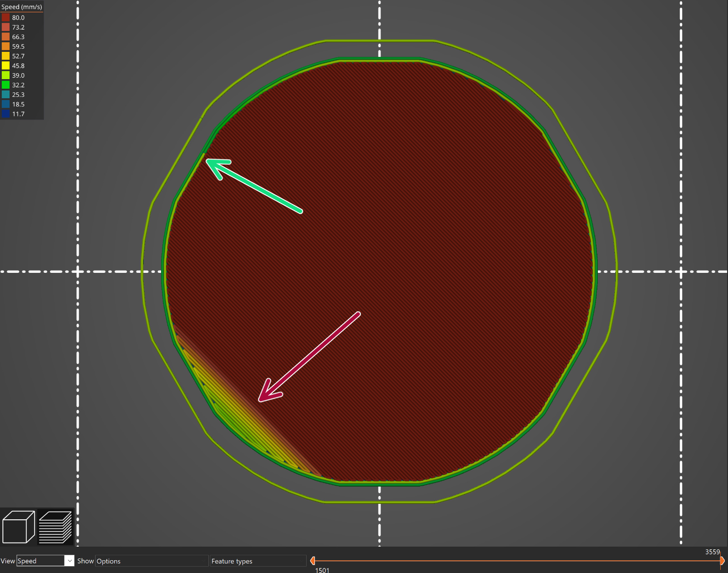The width and height of the screenshot is (728, 573).
Task: Click the 52.7 speed color swatch
Action: tap(5, 56)
